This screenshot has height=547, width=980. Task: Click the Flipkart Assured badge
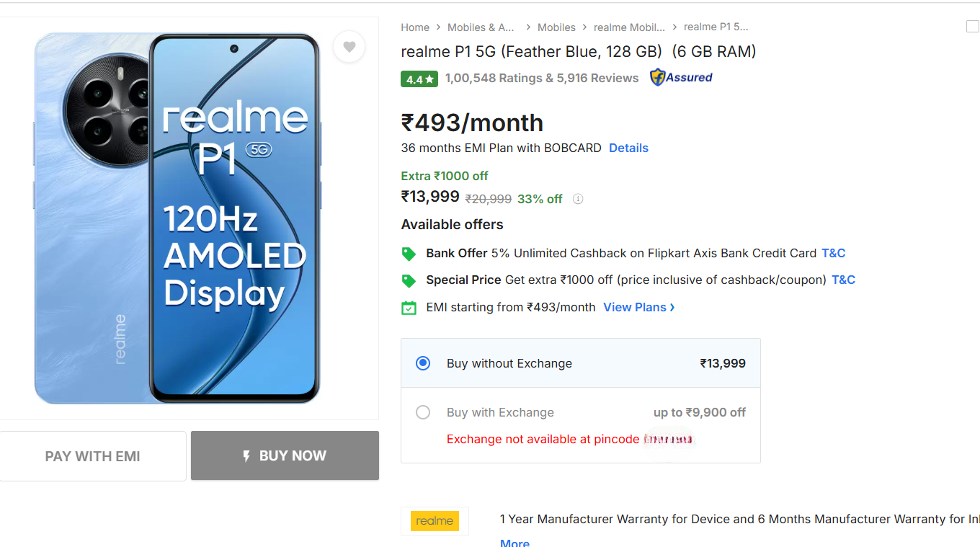[x=681, y=78]
